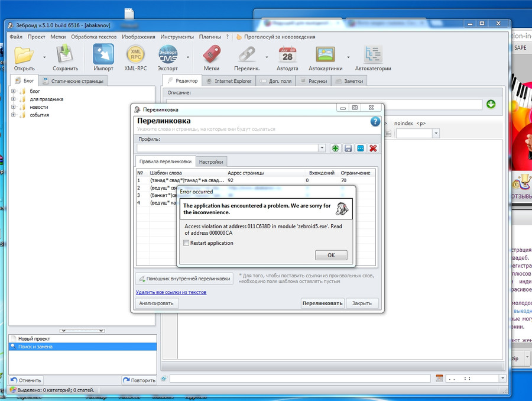
Task: Open the Обработка текстов menu
Action: (93, 37)
